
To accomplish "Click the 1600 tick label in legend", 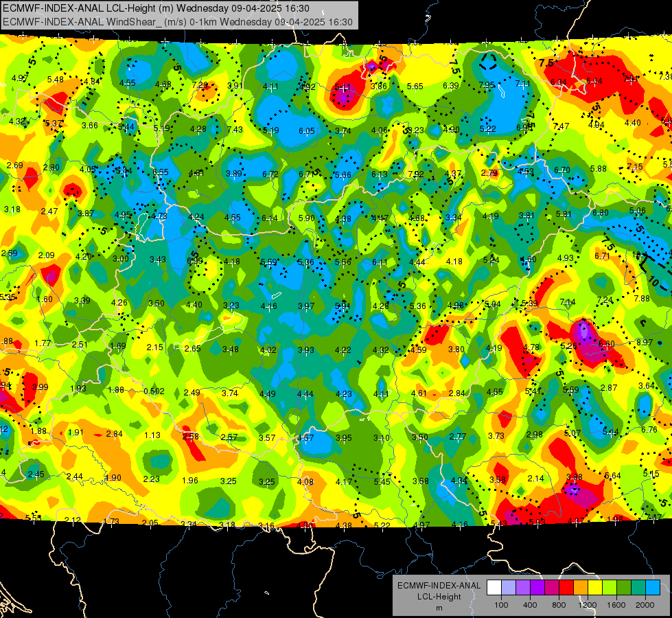I will coord(616,605).
